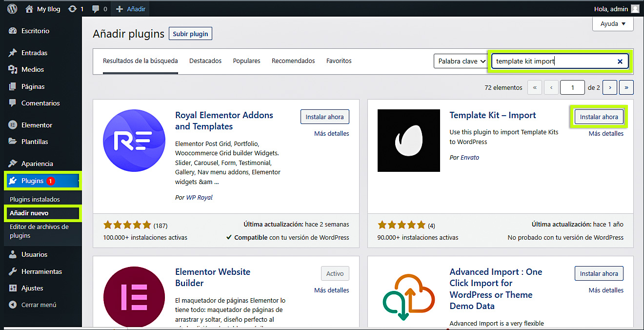Open Medios in the sidebar
Screen dimensions: 644x330
tap(32, 69)
